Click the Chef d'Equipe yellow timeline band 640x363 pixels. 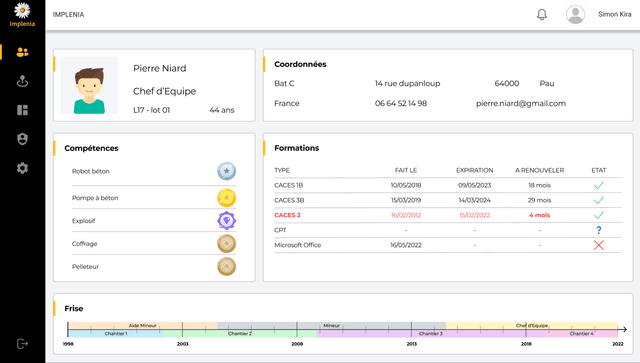tap(532, 325)
